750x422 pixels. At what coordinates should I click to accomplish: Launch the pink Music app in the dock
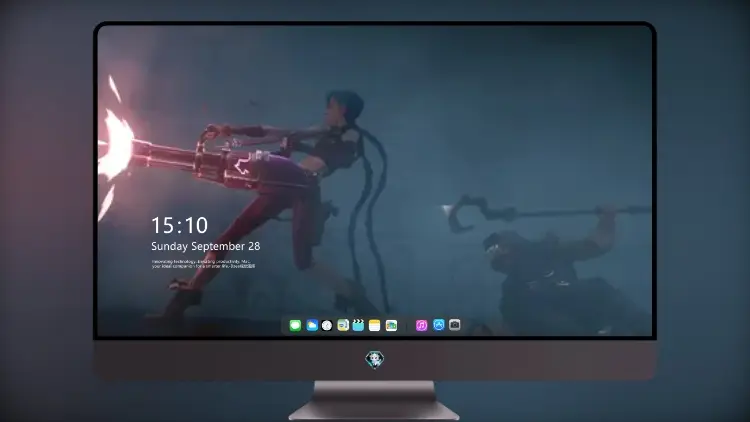421,325
